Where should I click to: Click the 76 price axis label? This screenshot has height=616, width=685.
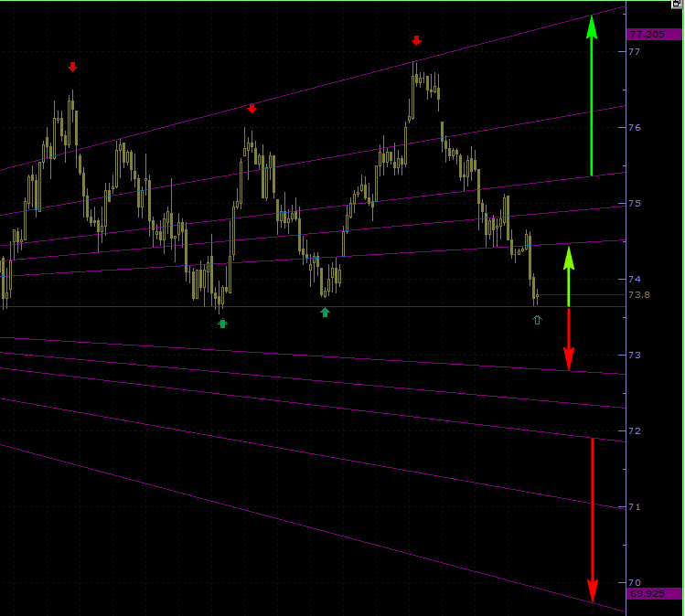pos(635,127)
